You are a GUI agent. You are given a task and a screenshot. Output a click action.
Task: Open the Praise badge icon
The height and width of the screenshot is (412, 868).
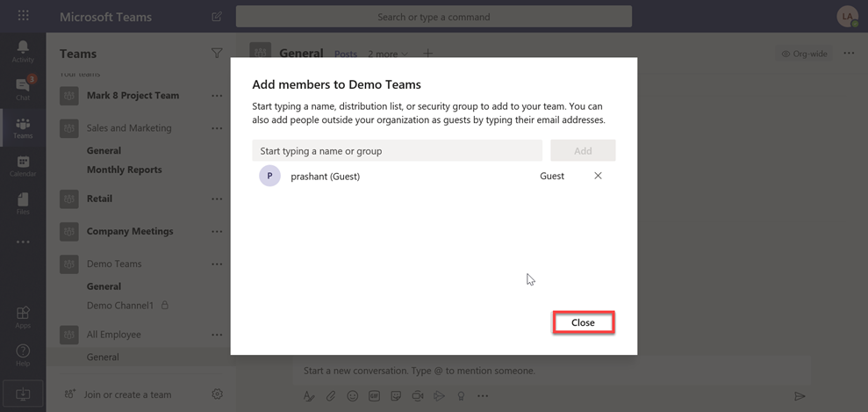pyautogui.click(x=460, y=396)
